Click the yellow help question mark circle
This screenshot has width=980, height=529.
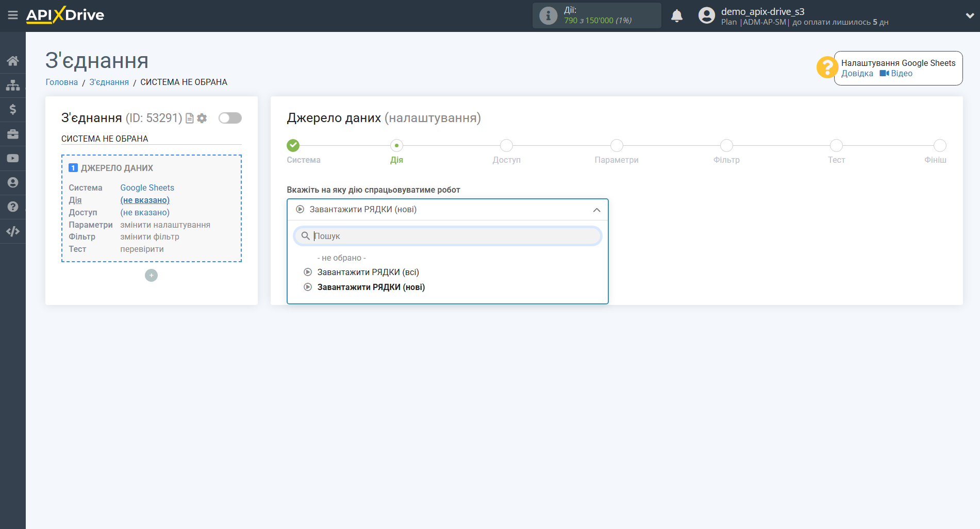827,67
